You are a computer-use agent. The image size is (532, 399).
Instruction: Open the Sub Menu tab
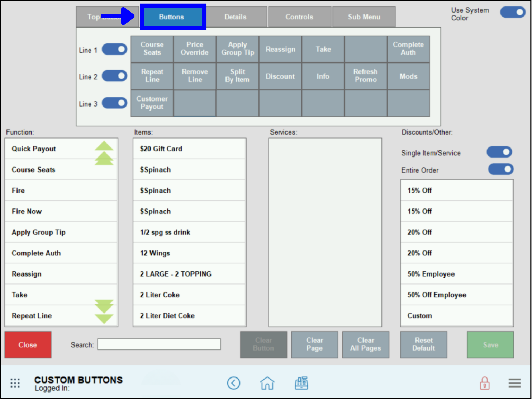364,17
